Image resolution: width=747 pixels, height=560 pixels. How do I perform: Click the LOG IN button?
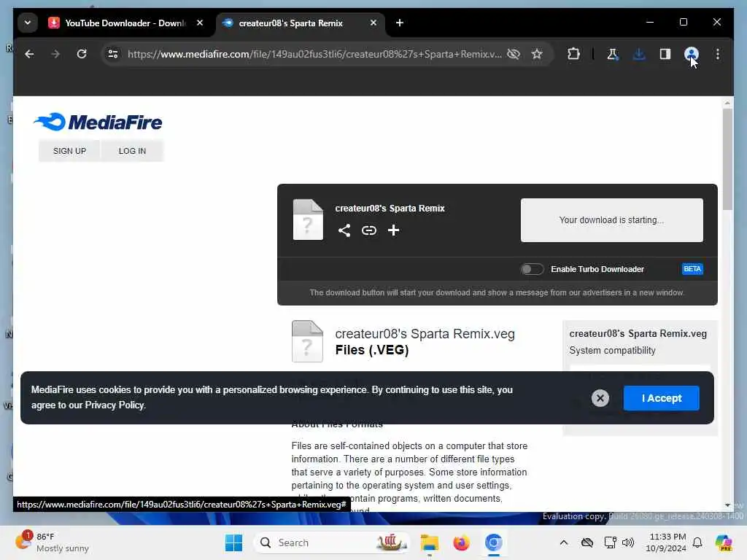click(133, 151)
